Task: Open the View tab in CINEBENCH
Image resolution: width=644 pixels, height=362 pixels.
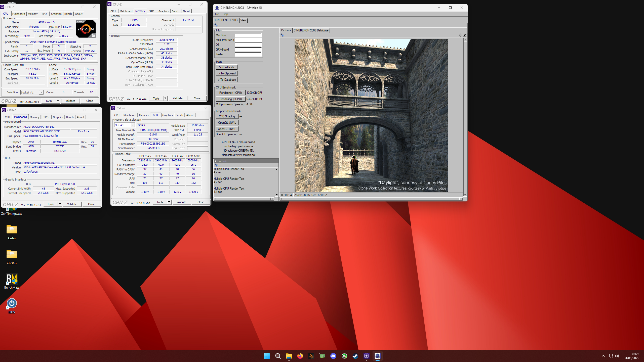Action: pyautogui.click(x=243, y=20)
